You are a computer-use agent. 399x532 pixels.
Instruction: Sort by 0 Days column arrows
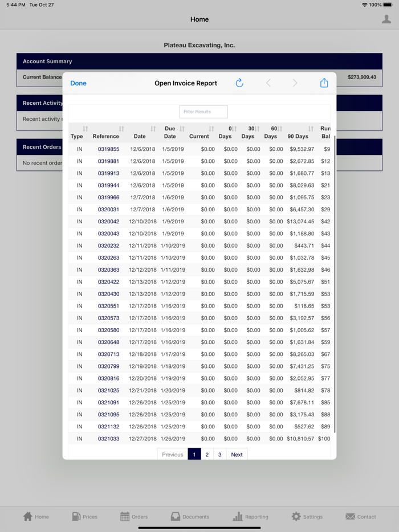(234, 129)
